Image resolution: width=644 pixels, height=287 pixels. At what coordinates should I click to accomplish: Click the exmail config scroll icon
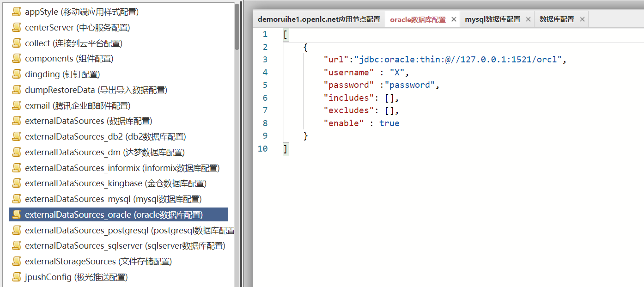[x=17, y=106]
